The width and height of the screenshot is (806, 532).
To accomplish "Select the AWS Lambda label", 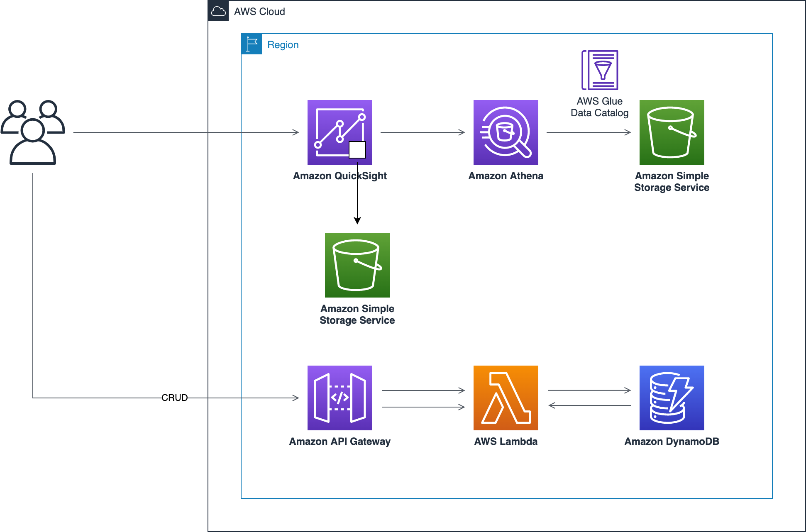I will click(506, 442).
